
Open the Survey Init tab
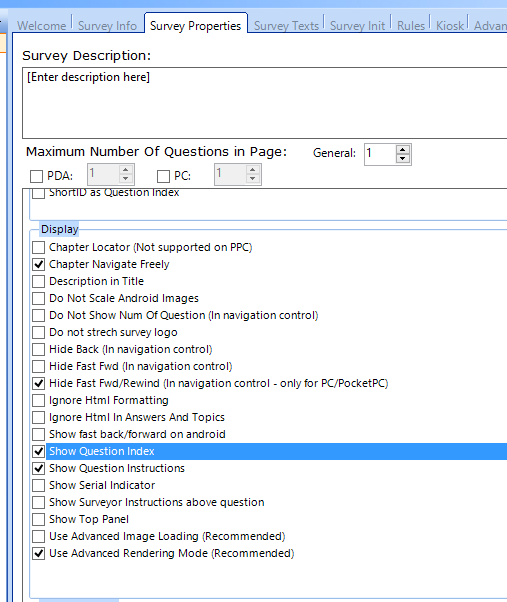click(x=357, y=26)
